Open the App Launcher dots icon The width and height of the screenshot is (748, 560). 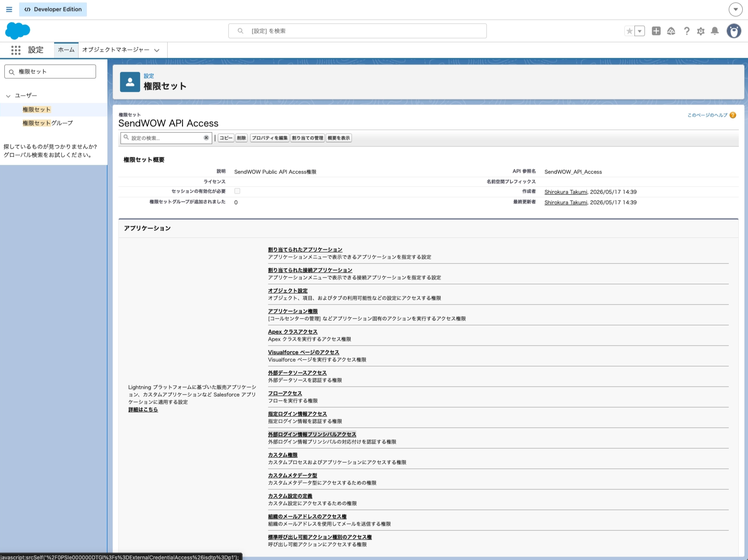(x=16, y=50)
